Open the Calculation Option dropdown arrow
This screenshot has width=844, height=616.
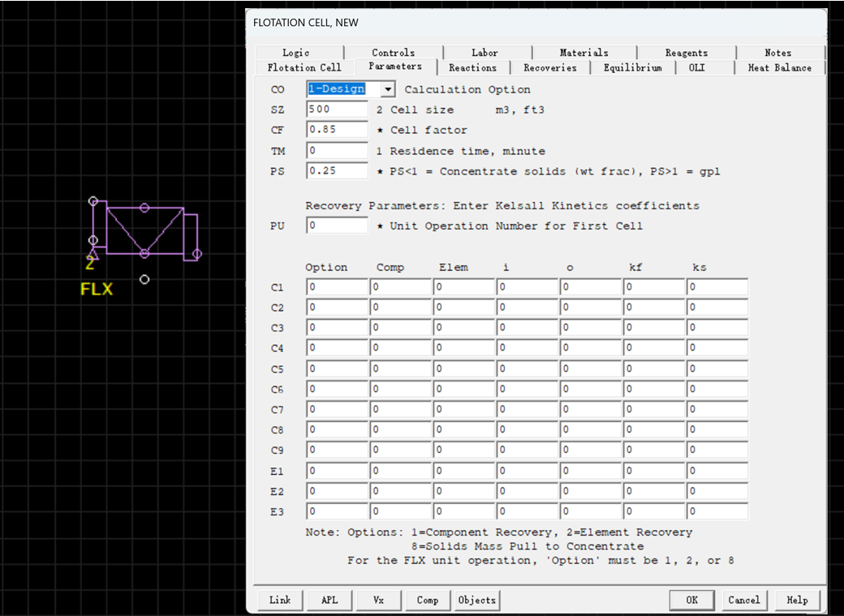click(388, 89)
